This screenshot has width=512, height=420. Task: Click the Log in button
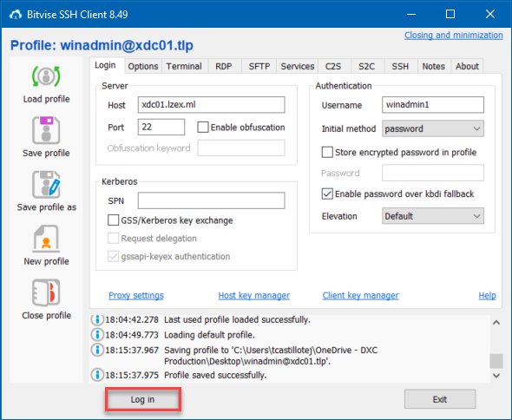(142, 399)
